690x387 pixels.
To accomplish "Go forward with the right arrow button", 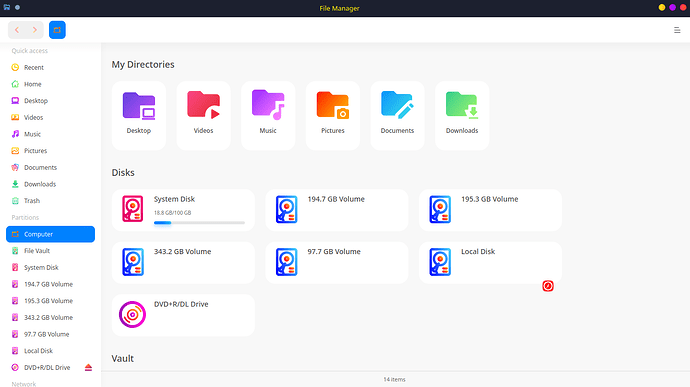I will [x=35, y=30].
